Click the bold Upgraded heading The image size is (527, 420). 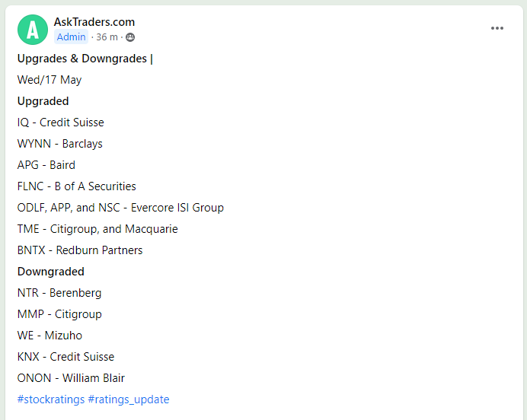click(x=43, y=101)
